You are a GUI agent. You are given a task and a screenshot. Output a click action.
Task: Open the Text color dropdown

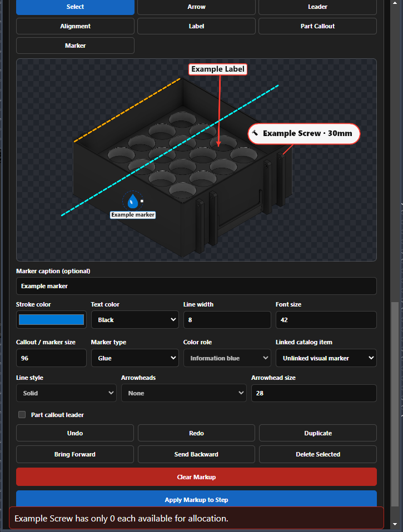click(135, 320)
